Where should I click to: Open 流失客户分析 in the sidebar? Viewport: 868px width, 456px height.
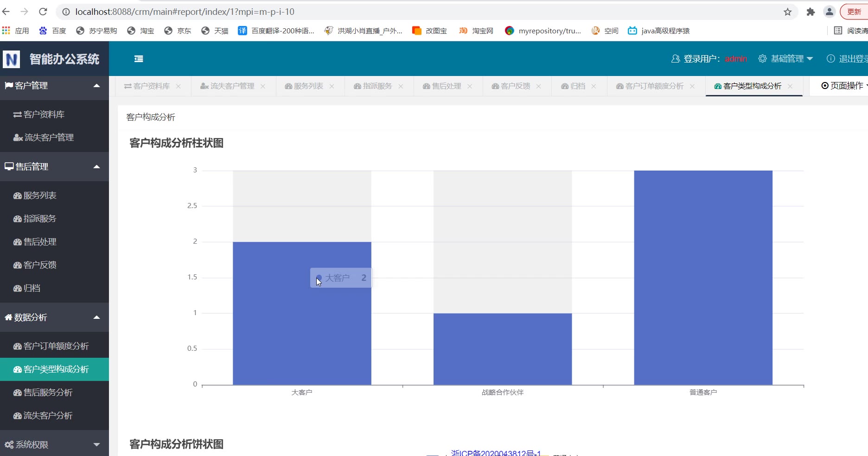pos(48,416)
